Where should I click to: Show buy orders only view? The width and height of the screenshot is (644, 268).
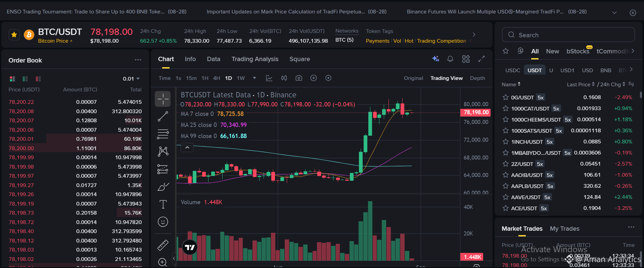[25, 79]
